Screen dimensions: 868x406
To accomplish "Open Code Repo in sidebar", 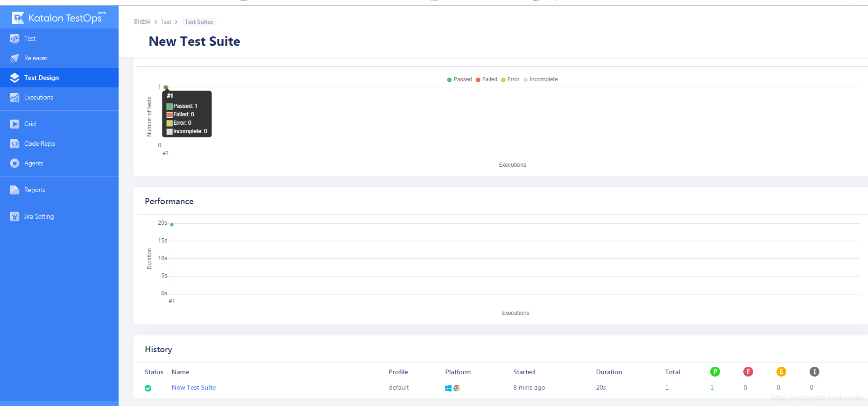I will 59,144.
